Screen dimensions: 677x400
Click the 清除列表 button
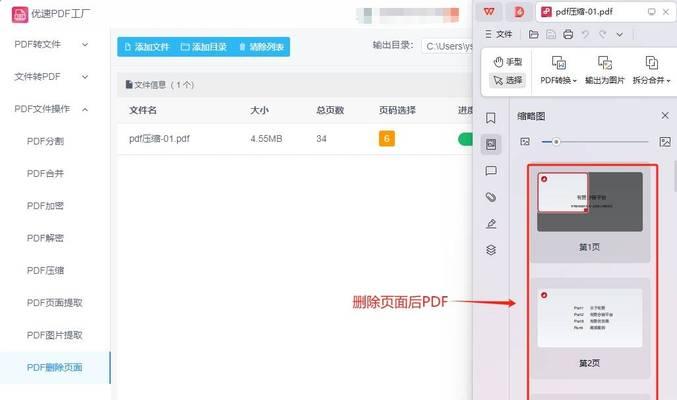coord(261,47)
